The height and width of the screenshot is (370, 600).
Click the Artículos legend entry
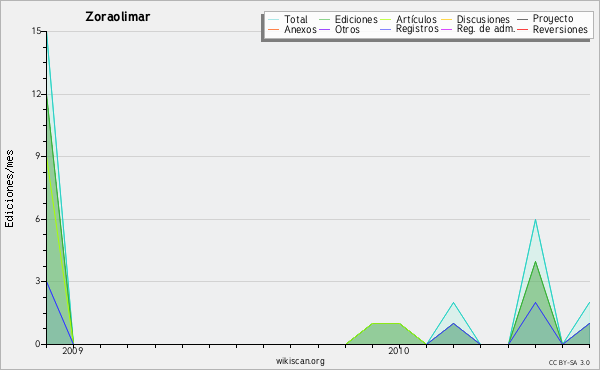coord(409,19)
